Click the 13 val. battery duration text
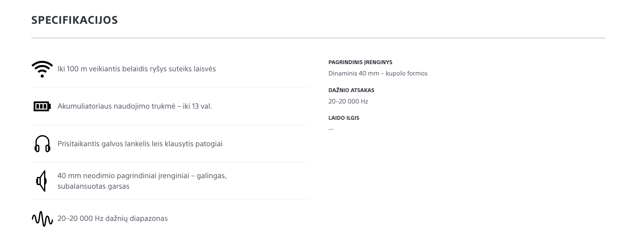Image resolution: width=644 pixels, height=248 pixels. [135, 106]
